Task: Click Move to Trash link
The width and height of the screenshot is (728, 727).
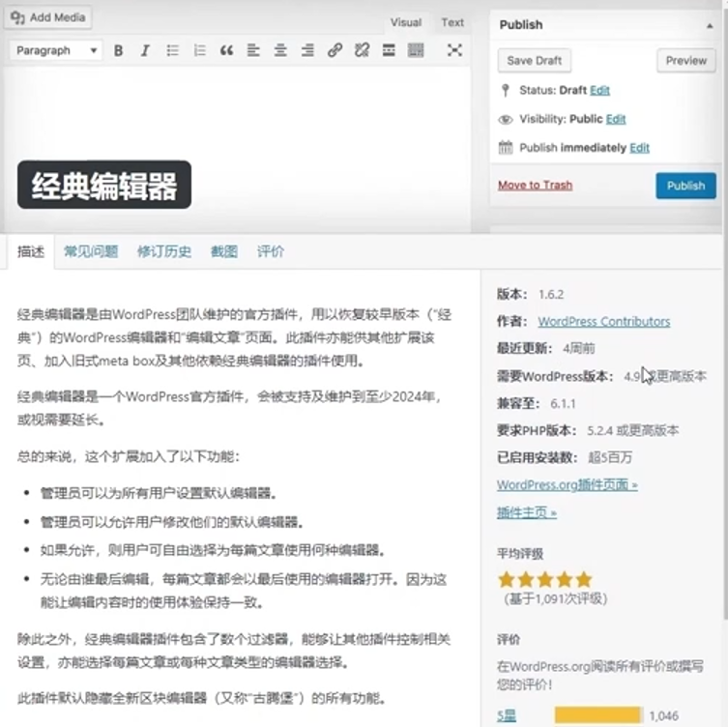Action: pyautogui.click(x=535, y=186)
